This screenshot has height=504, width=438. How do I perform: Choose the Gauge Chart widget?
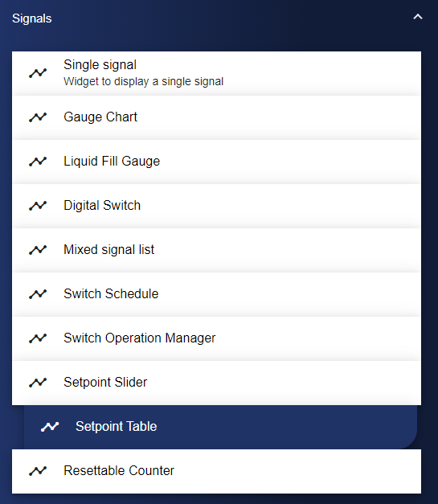(x=216, y=117)
